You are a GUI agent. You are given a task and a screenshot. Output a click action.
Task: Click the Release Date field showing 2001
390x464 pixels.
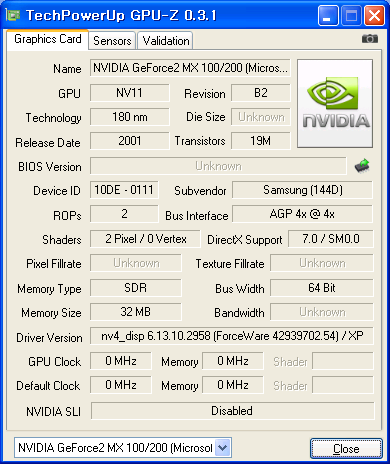point(129,141)
